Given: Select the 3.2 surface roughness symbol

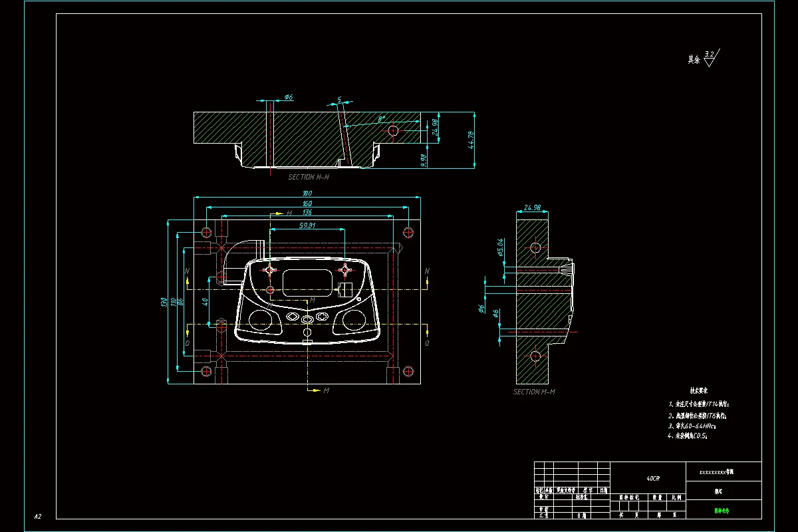Looking at the screenshot, I should [x=712, y=58].
